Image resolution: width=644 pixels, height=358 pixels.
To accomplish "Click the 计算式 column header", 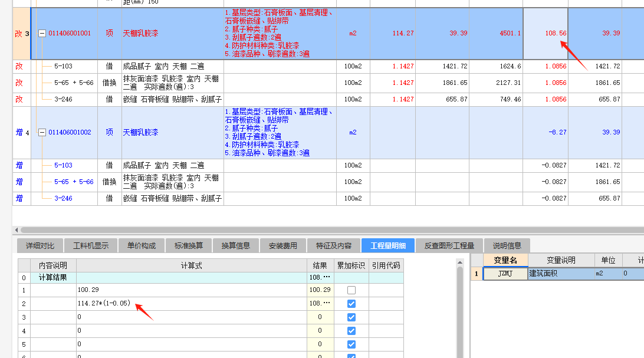I will pyautogui.click(x=192, y=265).
